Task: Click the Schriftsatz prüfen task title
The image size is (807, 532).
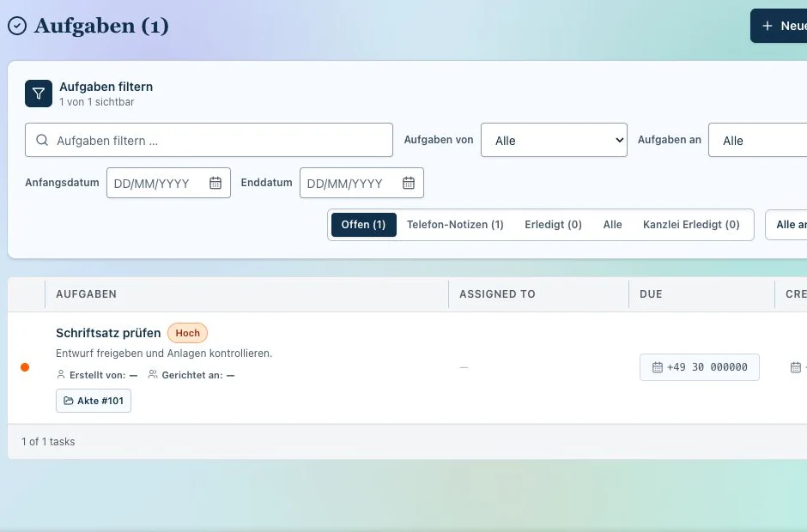Action: [x=108, y=333]
